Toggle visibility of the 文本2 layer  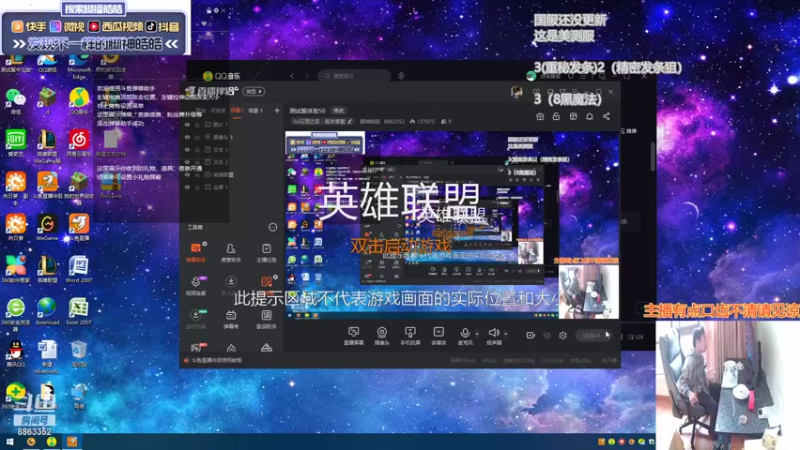(187, 162)
